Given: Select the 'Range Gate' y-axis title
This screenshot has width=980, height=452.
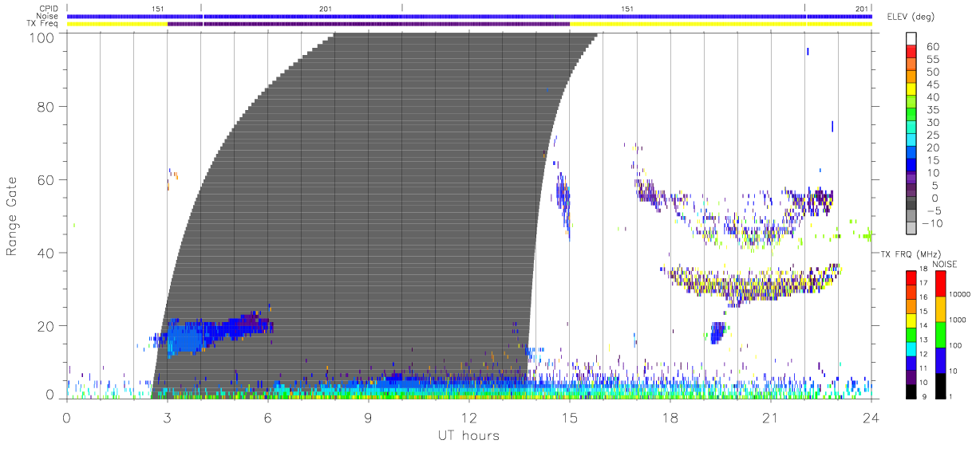Looking at the screenshot, I should click(12, 215).
